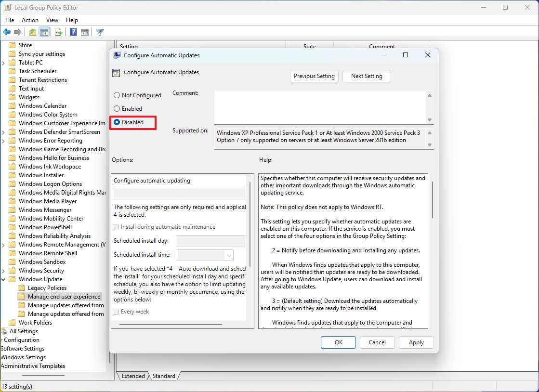
Task: Click the Help text vertical scrollbar
Action: [x=432, y=200]
